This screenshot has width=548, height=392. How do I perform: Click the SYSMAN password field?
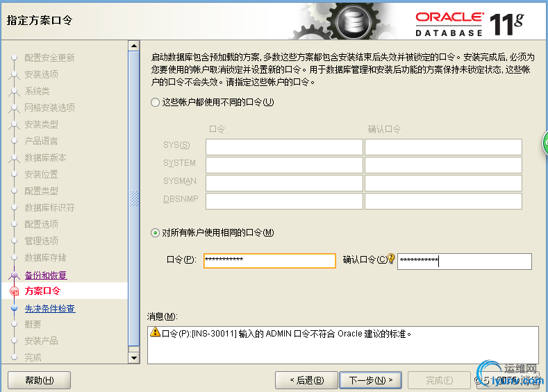[x=284, y=183]
